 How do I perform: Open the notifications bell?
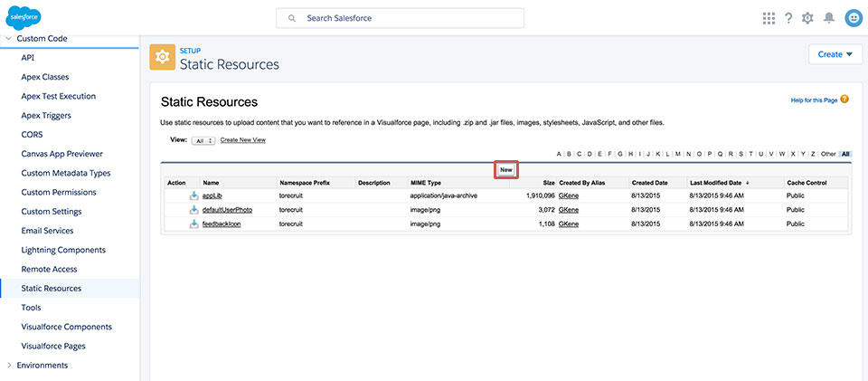click(829, 18)
